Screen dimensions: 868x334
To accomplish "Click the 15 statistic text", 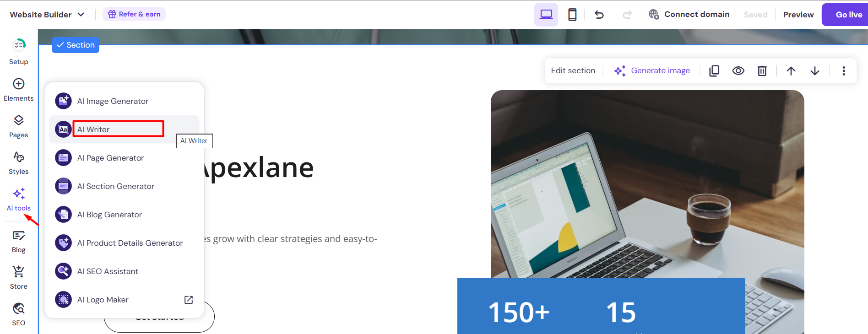I will (x=621, y=312).
